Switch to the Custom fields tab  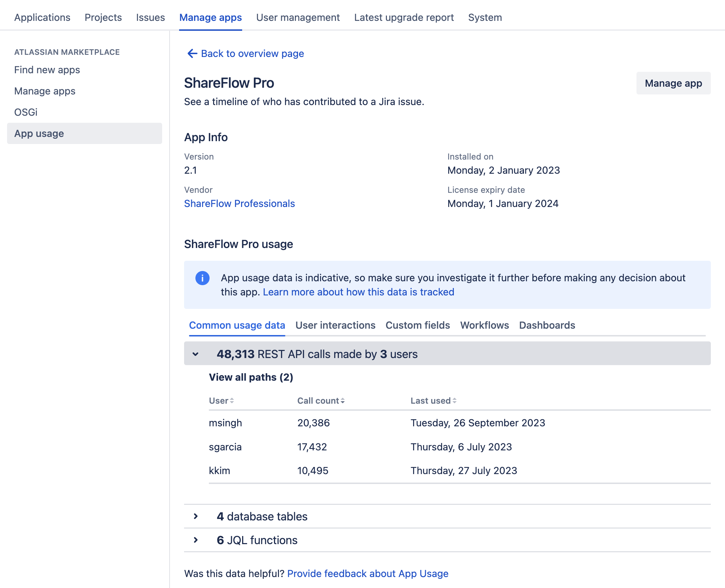(x=418, y=325)
